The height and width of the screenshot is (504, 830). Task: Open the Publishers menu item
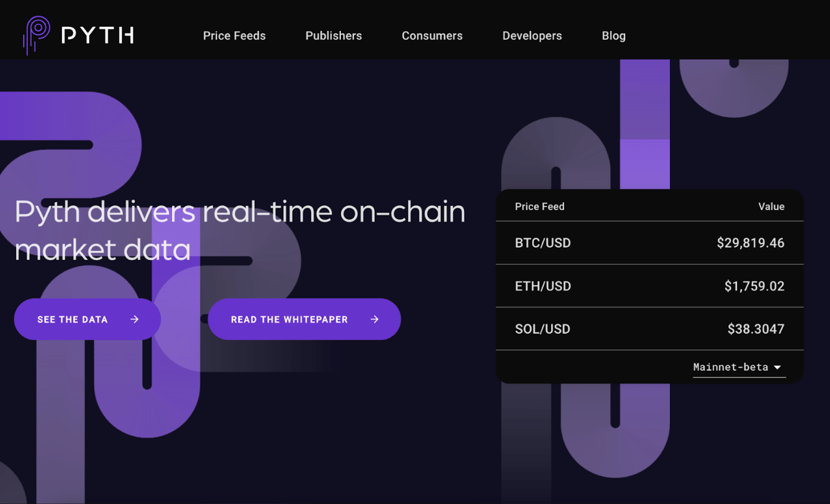(333, 36)
